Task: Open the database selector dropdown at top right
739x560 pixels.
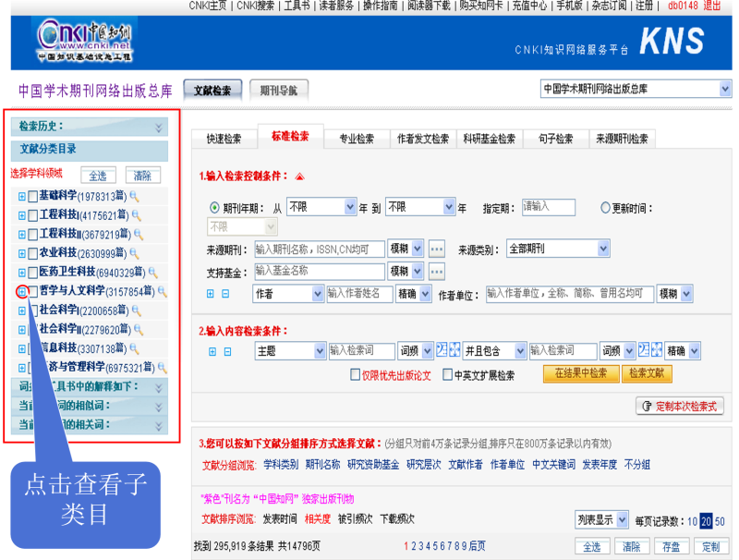Action: (636, 89)
